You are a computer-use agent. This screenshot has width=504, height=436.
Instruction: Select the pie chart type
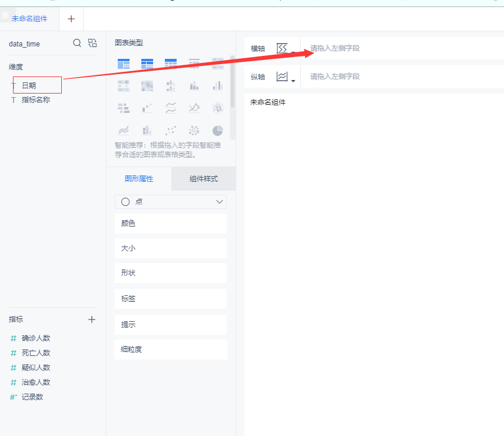tap(218, 131)
